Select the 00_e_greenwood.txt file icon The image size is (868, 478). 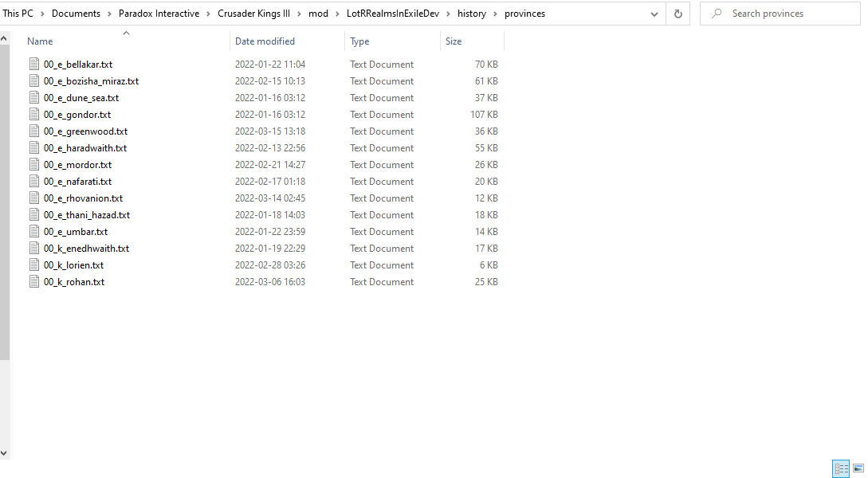click(x=34, y=131)
